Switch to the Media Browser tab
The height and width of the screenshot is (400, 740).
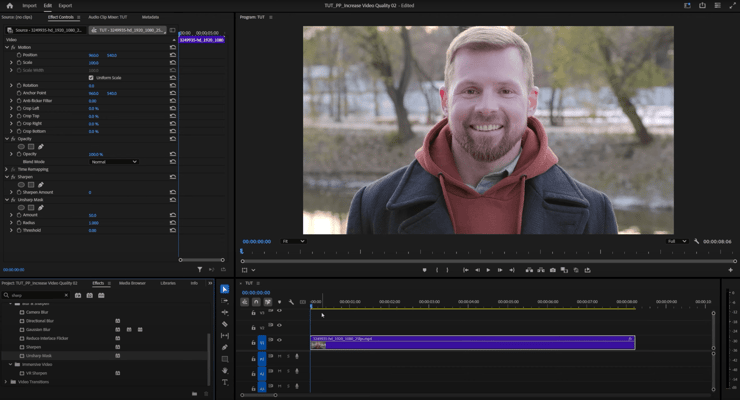pyautogui.click(x=132, y=283)
